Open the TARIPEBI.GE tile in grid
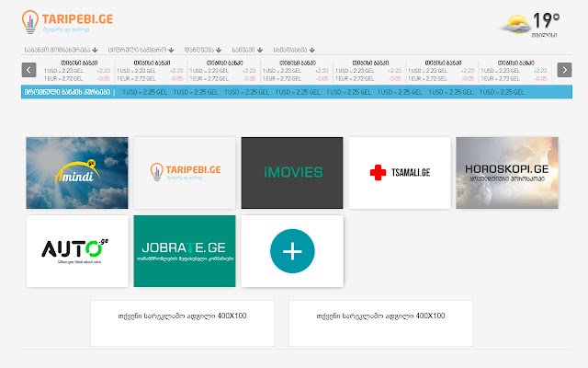588x368 pixels. [185, 173]
